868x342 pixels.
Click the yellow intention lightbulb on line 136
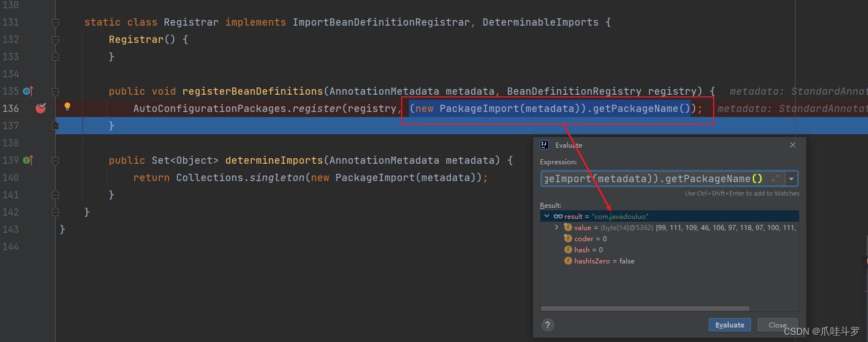pos(67,106)
